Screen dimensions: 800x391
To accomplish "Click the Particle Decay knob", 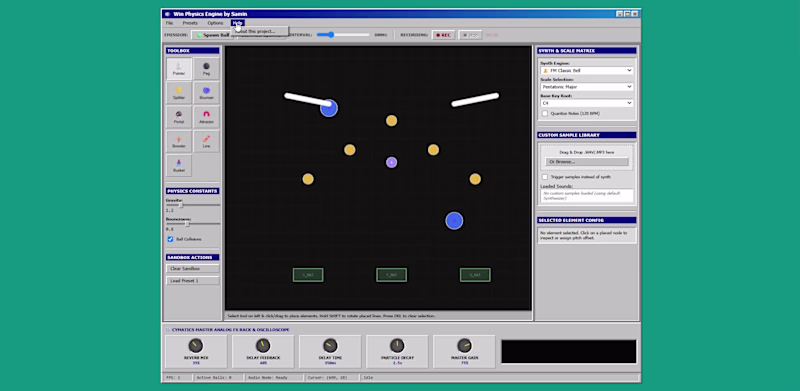I will [x=397, y=346].
